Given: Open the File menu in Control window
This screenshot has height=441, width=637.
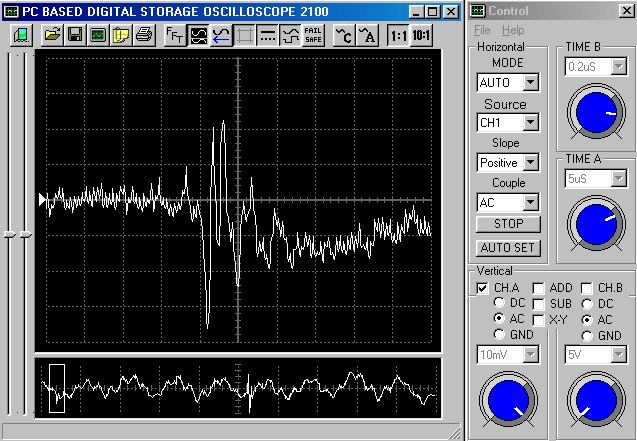Looking at the screenshot, I should pos(483,30).
